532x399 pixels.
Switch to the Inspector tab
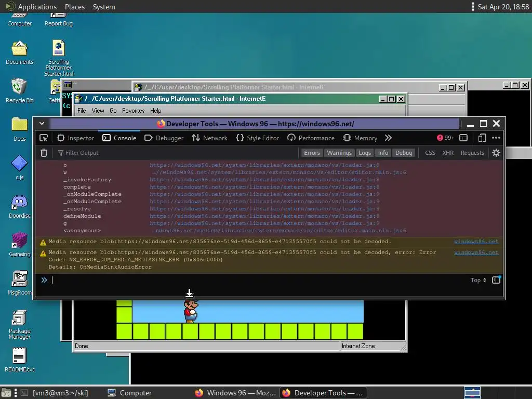(76, 138)
